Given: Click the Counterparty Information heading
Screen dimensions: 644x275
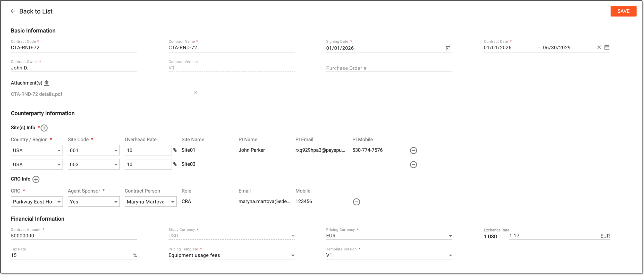Looking at the screenshot, I should 43,113.
